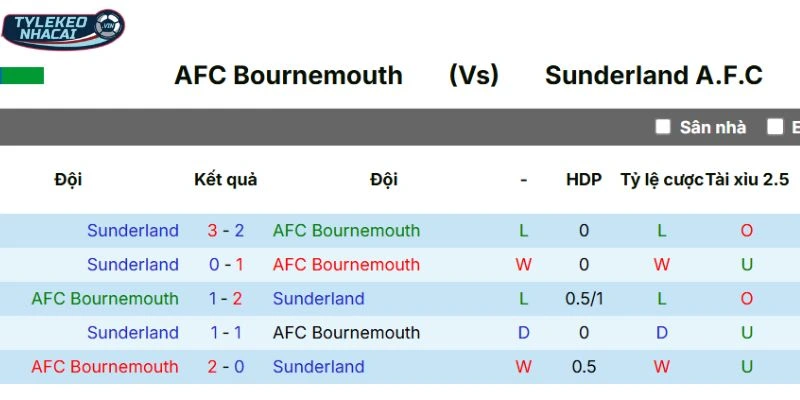Click the Tylekeo Nhacai logo
This screenshot has width=800, height=400.
(63, 30)
